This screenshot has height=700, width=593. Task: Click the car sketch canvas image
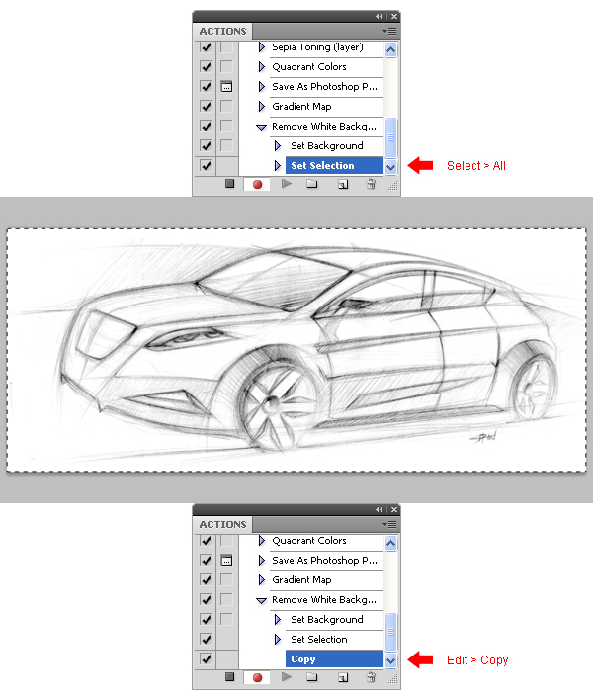coord(296,350)
